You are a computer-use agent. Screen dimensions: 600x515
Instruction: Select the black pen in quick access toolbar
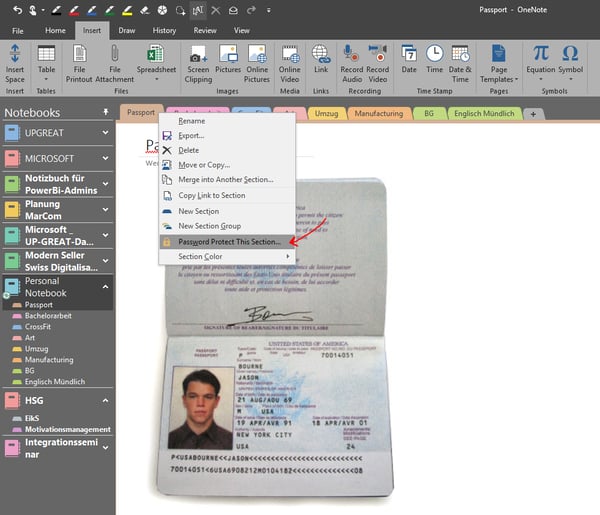point(56,10)
